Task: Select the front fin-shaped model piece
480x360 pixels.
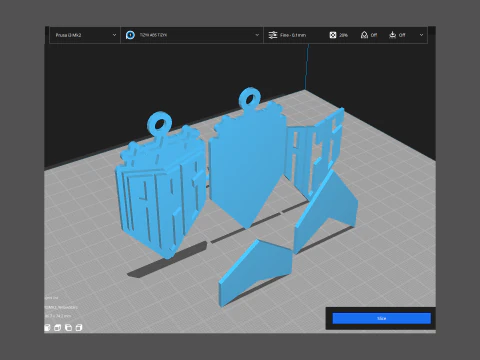Action: click(x=257, y=272)
